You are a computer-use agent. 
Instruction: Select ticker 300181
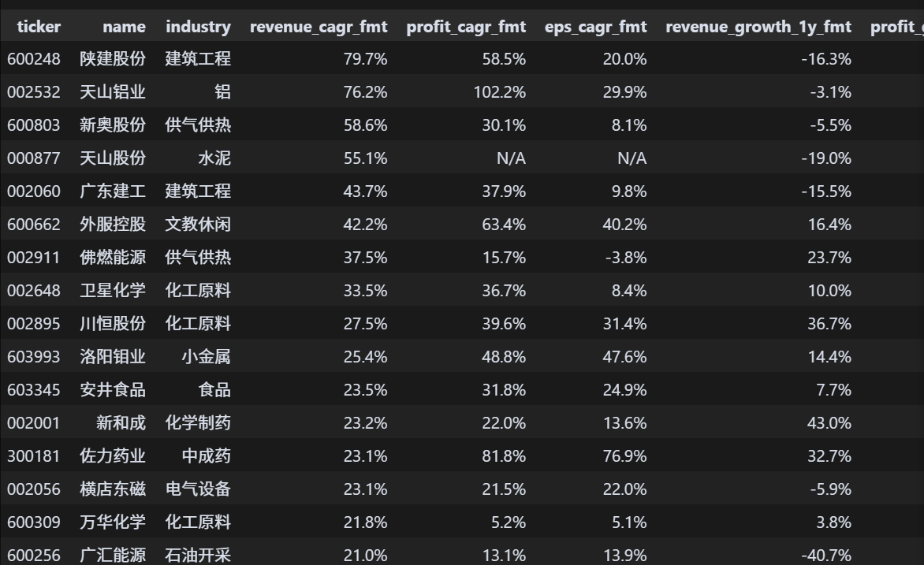click(x=34, y=456)
